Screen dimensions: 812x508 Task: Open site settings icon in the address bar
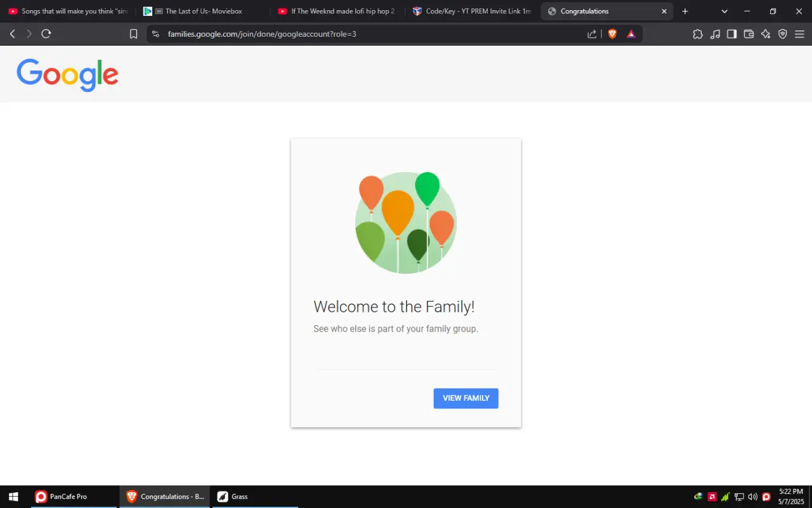click(x=156, y=34)
